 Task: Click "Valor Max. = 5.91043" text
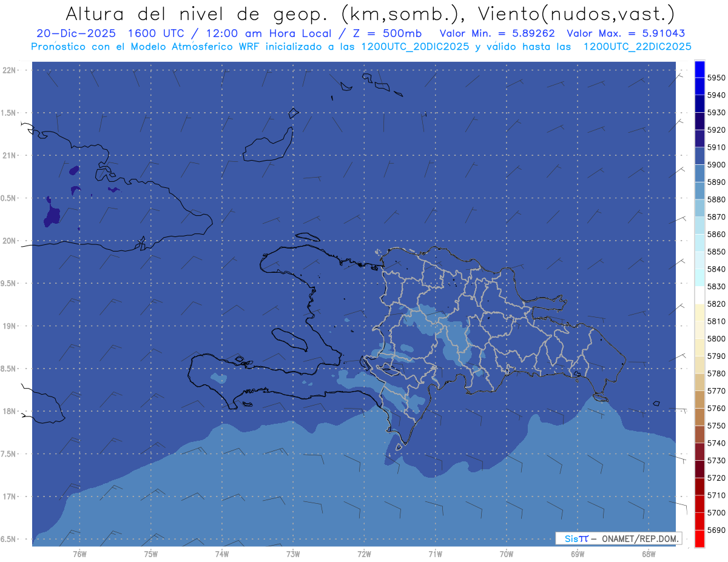click(625, 34)
